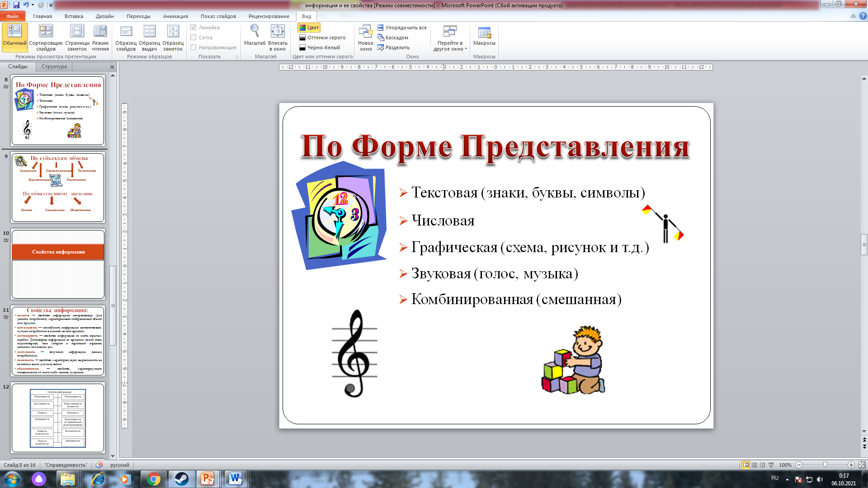Screen dimensions: 868x488
Task: Open the Review (Рецензирование) tab
Action: tap(269, 16)
